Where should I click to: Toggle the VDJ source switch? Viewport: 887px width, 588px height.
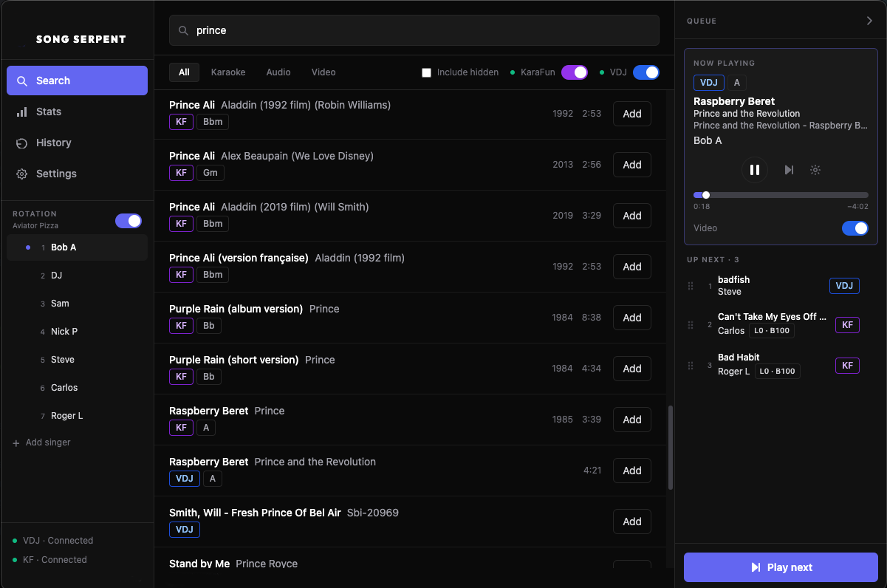pos(645,72)
